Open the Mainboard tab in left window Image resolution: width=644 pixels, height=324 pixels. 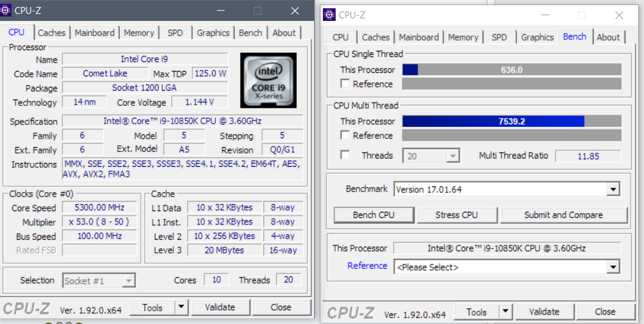point(95,33)
